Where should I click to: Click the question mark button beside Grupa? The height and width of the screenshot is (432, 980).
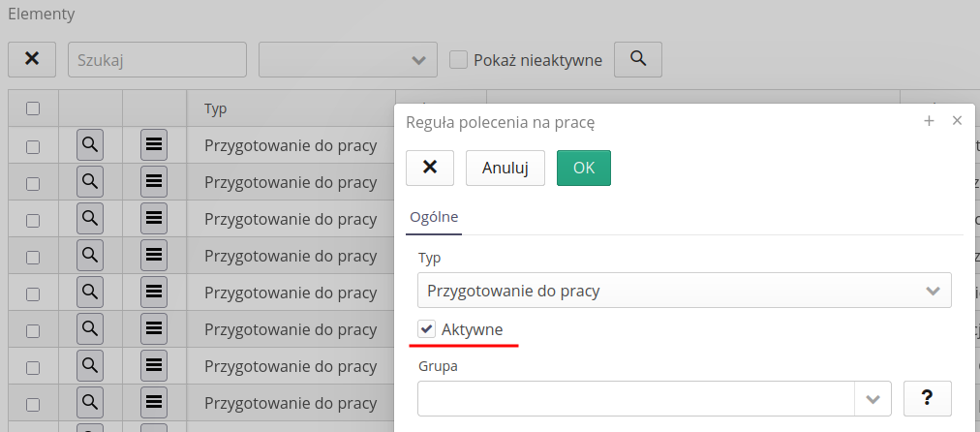point(927,398)
